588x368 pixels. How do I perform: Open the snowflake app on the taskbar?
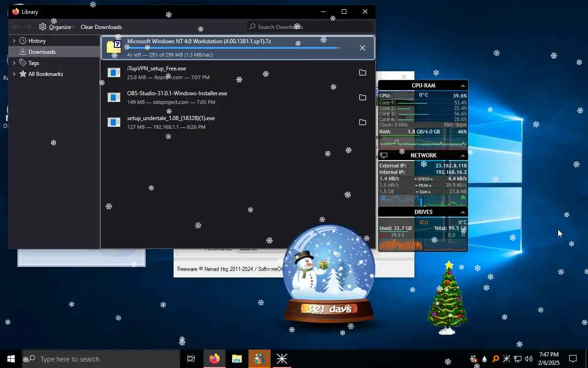coord(282,359)
